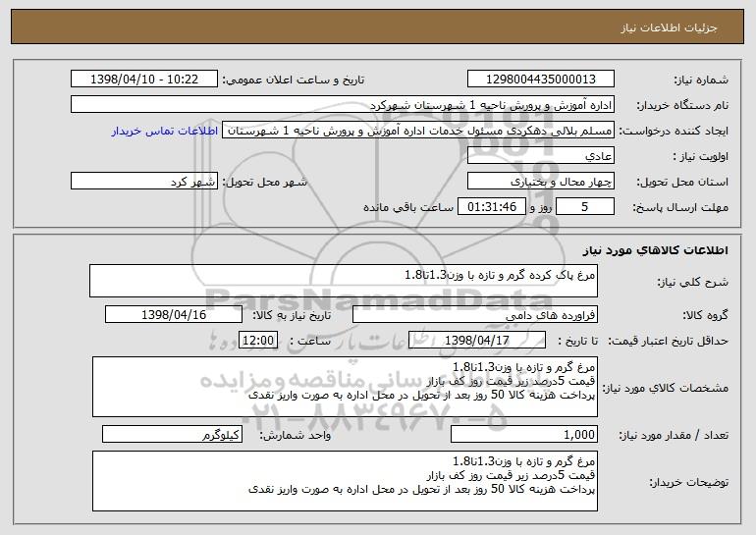Click the شرح کلی نیاز text box

[344, 281]
